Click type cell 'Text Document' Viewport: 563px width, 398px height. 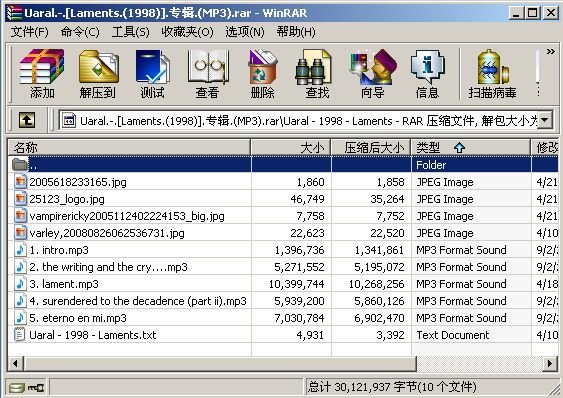pos(452,335)
